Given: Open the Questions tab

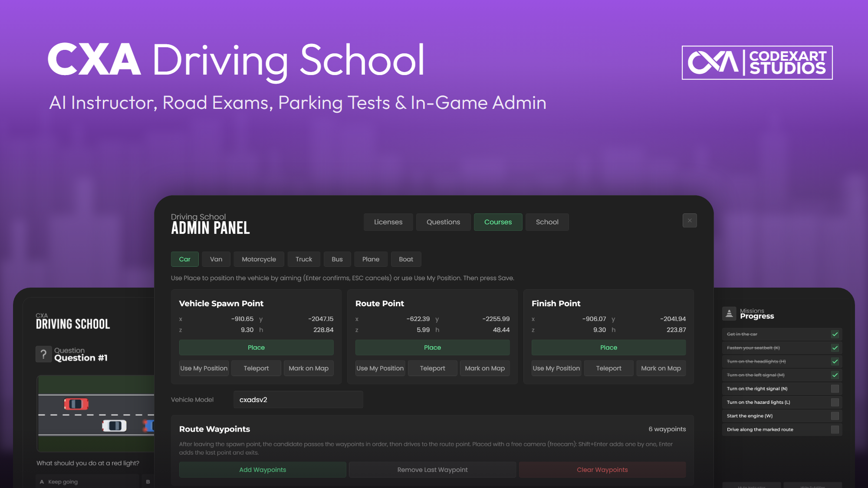Looking at the screenshot, I should 443,222.
